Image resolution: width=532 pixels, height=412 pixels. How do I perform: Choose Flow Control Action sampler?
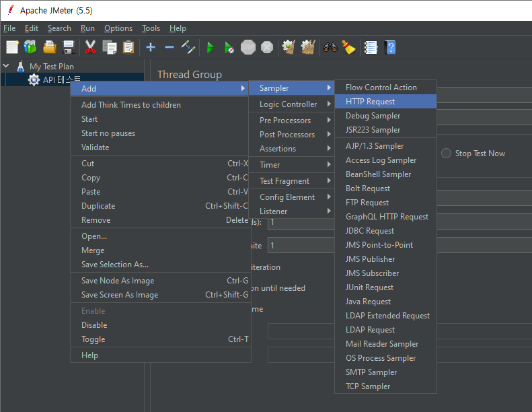pyautogui.click(x=385, y=88)
